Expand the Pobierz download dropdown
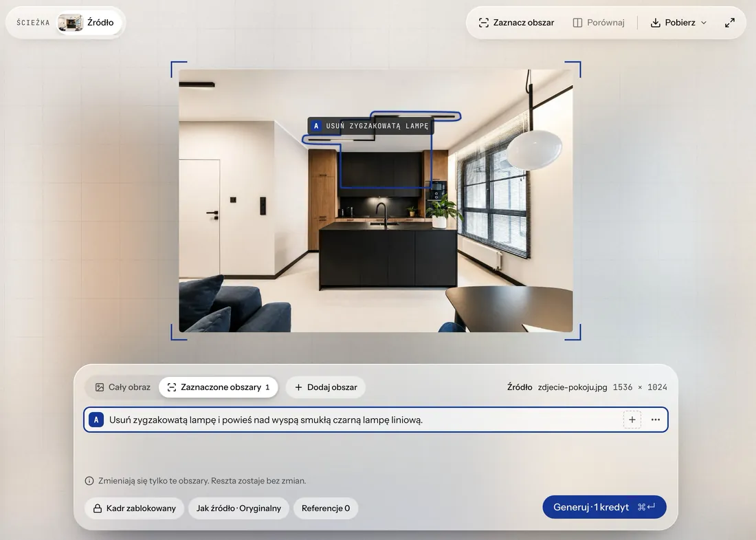 click(x=678, y=23)
